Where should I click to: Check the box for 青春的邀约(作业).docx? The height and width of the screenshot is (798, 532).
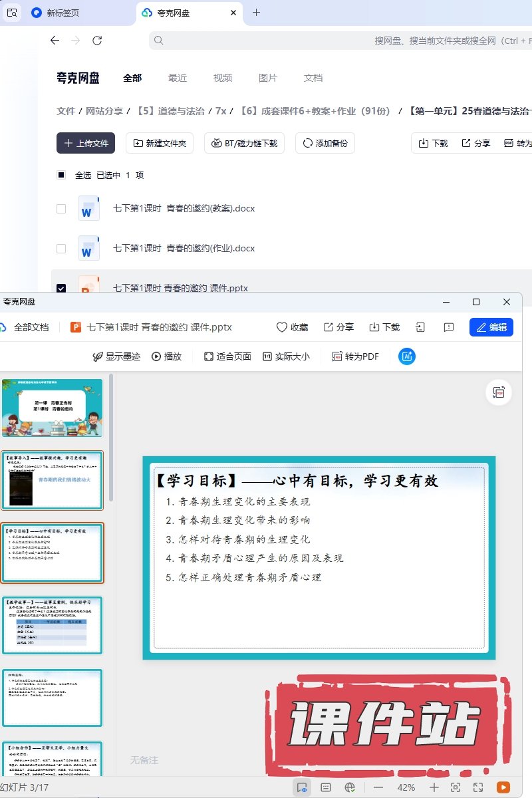point(61,249)
